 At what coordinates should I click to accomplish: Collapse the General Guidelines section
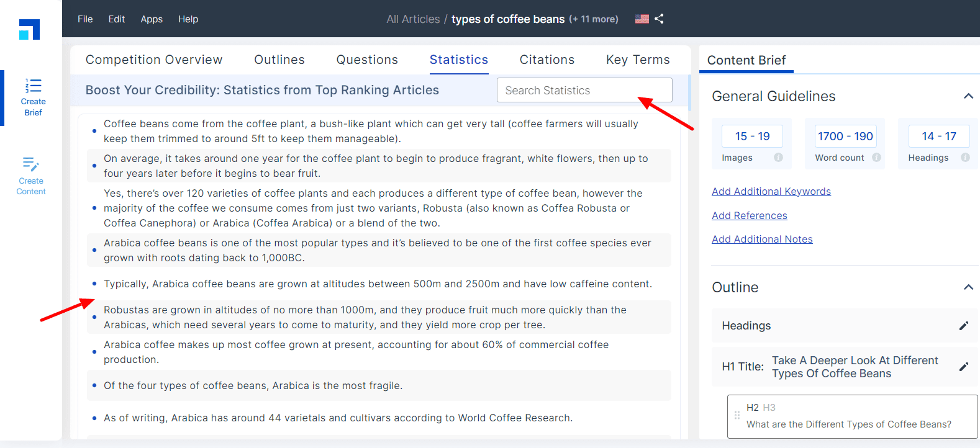[x=968, y=96]
